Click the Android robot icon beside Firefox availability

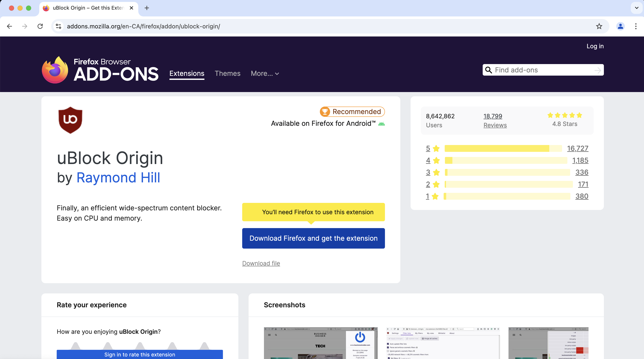(x=381, y=123)
